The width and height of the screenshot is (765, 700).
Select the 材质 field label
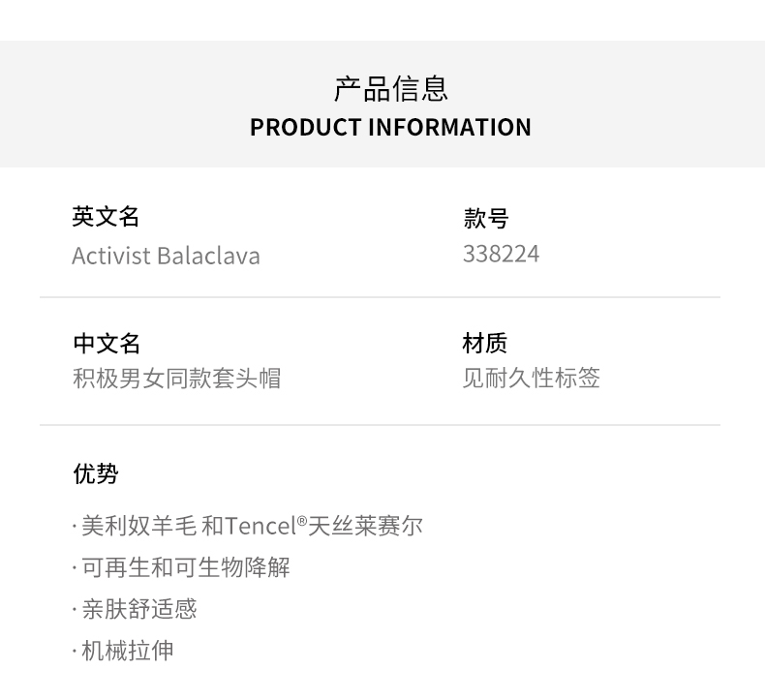484,344
